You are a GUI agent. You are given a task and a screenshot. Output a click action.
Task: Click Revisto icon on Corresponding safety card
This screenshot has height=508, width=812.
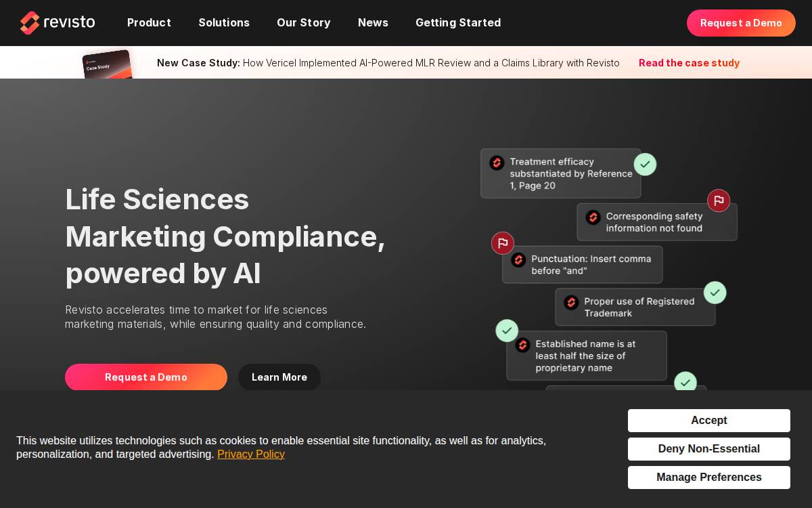[593, 217]
